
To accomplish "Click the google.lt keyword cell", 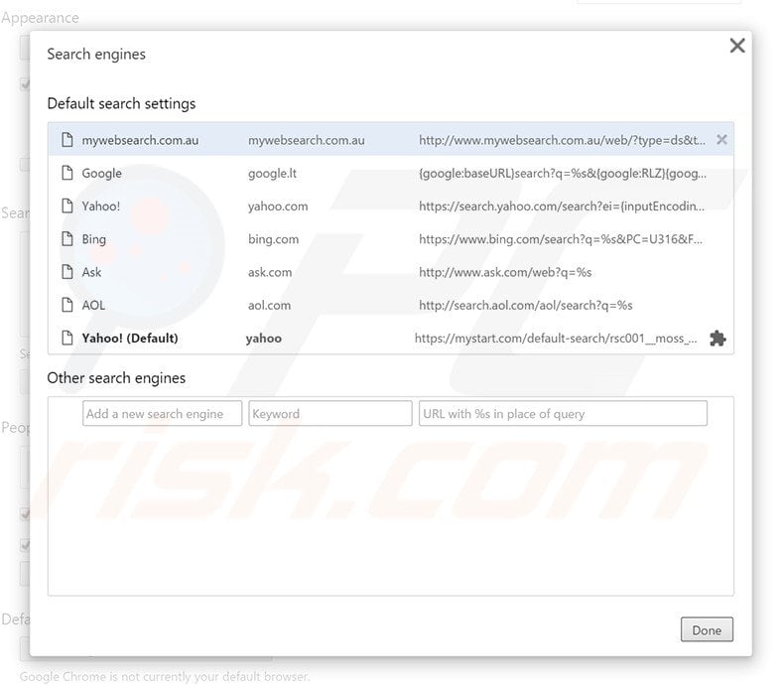I will (273, 174).
